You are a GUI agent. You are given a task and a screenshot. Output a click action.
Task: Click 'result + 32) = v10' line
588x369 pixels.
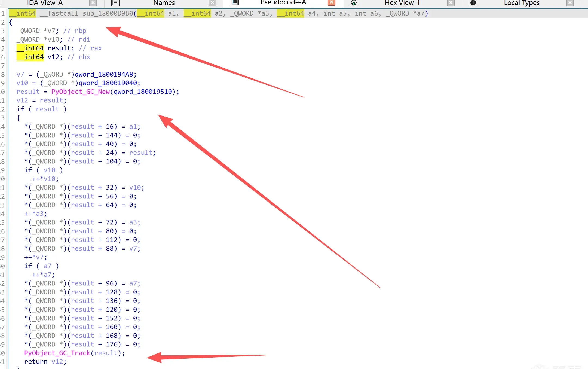pyautogui.click(x=84, y=188)
